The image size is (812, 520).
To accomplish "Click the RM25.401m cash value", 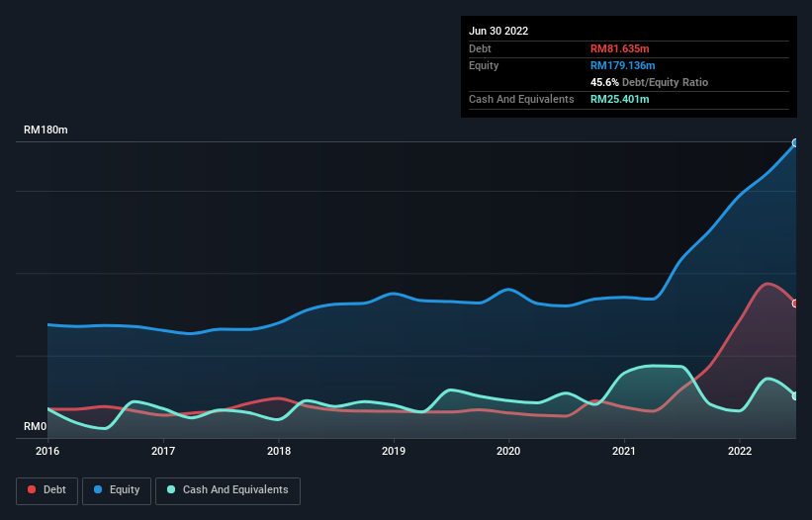I will 619,99.
